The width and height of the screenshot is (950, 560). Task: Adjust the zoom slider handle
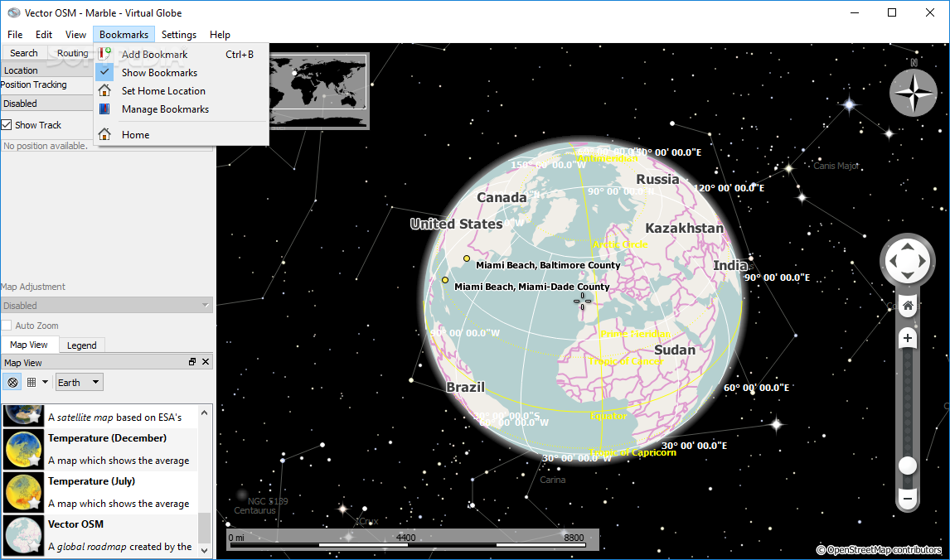pos(907,466)
